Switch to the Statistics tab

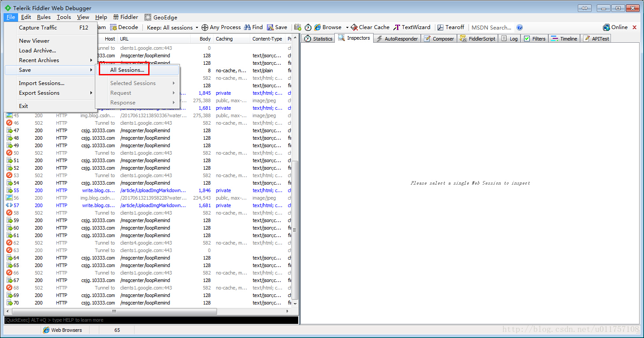[318, 39]
